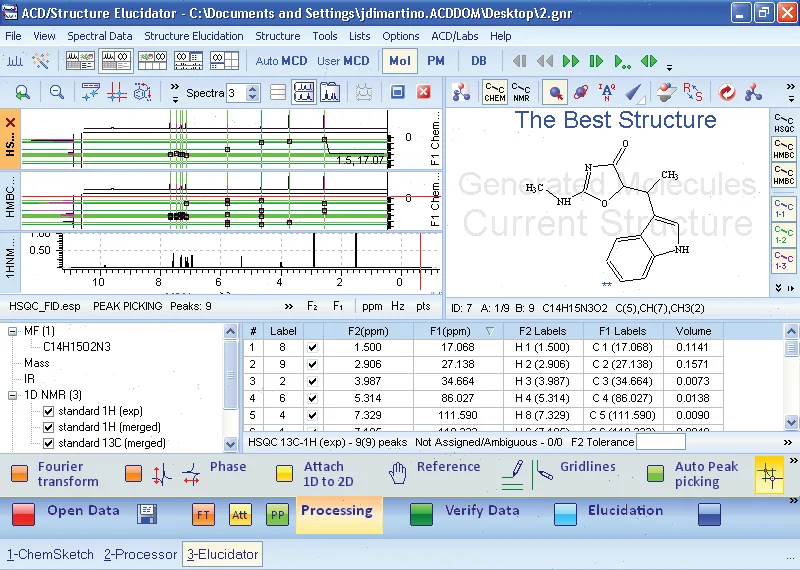
Task: Click the C14H15O2N3 formula tree item
Action: click(77, 347)
